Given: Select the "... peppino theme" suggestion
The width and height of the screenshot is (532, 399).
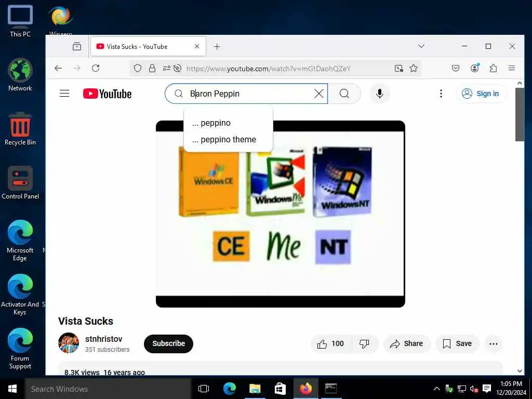Looking at the screenshot, I should (228, 139).
